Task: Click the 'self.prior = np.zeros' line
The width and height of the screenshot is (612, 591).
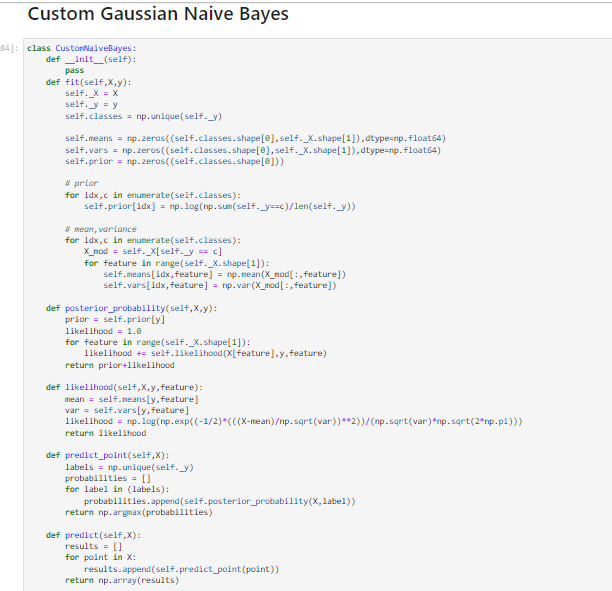Action: pyautogui.click(x=174, y=162)
